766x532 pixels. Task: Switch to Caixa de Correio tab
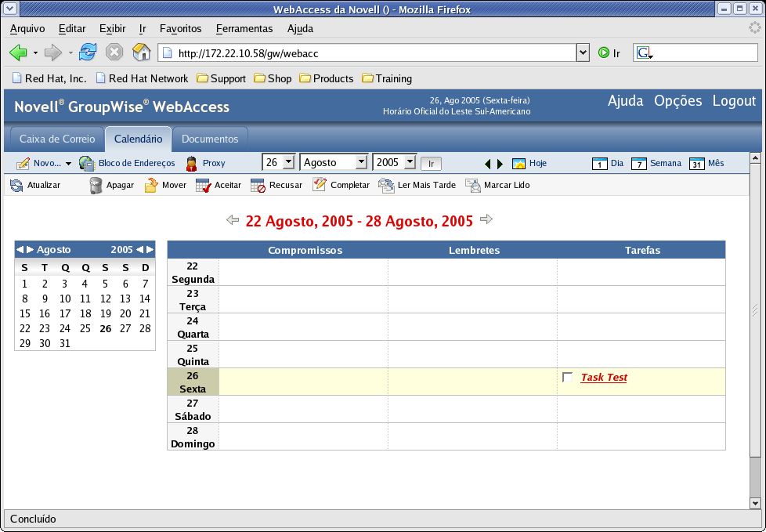pyautogui.click(x=57, y=139)
